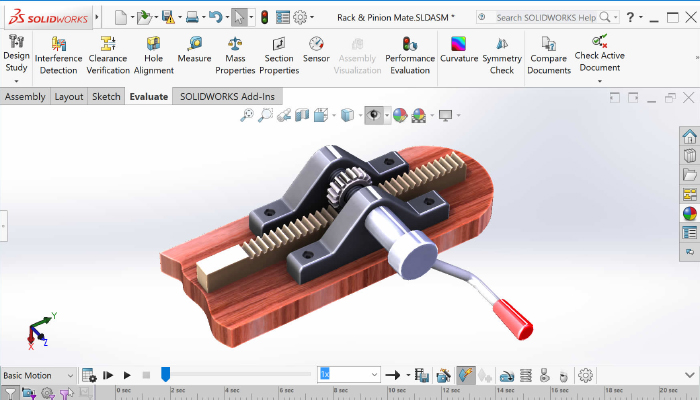Click the Zoom to Fit magnifier icon
The width and height of the screenshot is (700, 400).
point(247,115)
